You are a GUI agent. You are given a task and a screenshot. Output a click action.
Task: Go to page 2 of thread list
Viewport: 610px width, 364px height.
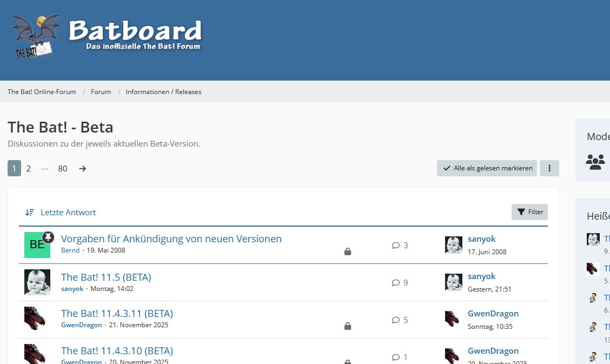29,169
